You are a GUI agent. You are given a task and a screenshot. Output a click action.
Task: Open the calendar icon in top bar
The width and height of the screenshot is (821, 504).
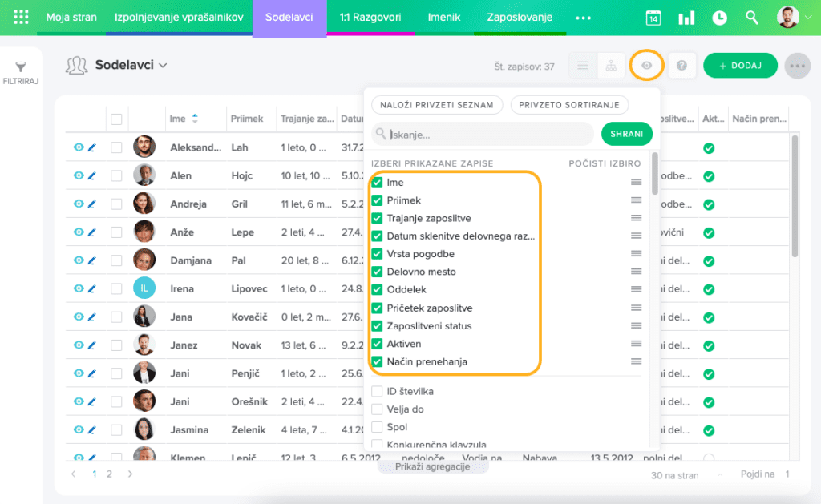click(653, 18)
